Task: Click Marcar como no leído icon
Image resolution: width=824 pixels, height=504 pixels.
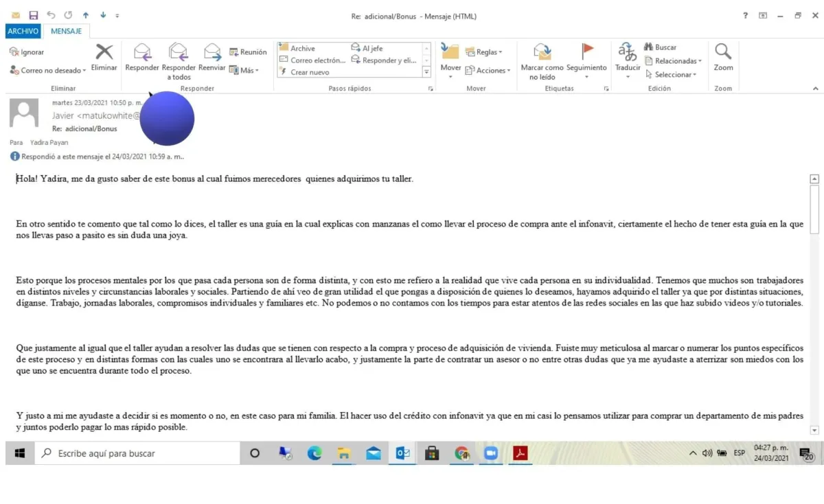Action: pos(542,52)
